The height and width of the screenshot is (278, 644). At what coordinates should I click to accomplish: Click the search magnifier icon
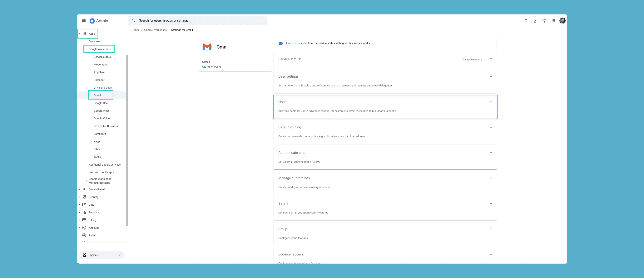coord(133,21)
